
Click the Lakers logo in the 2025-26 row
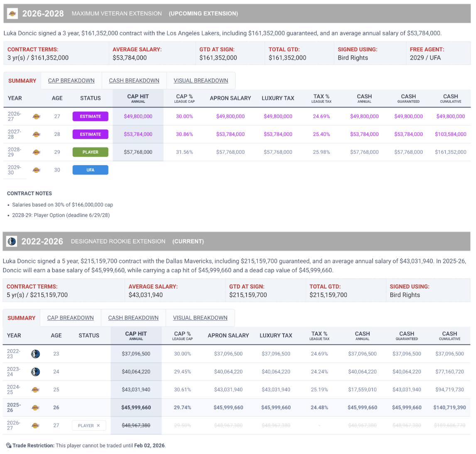point(35,407)
